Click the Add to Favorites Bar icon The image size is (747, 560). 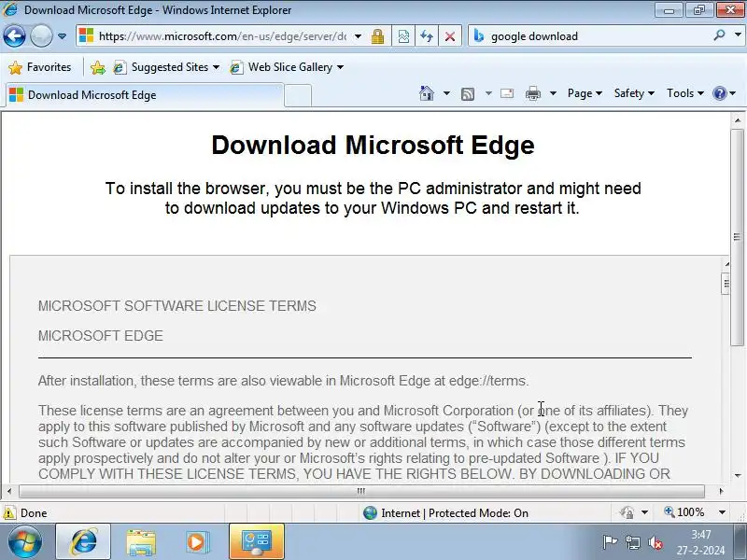point(98,67)
